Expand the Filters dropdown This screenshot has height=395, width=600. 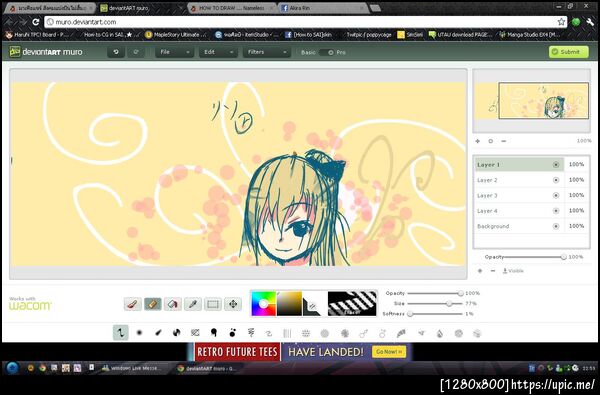tap(267, 52)
